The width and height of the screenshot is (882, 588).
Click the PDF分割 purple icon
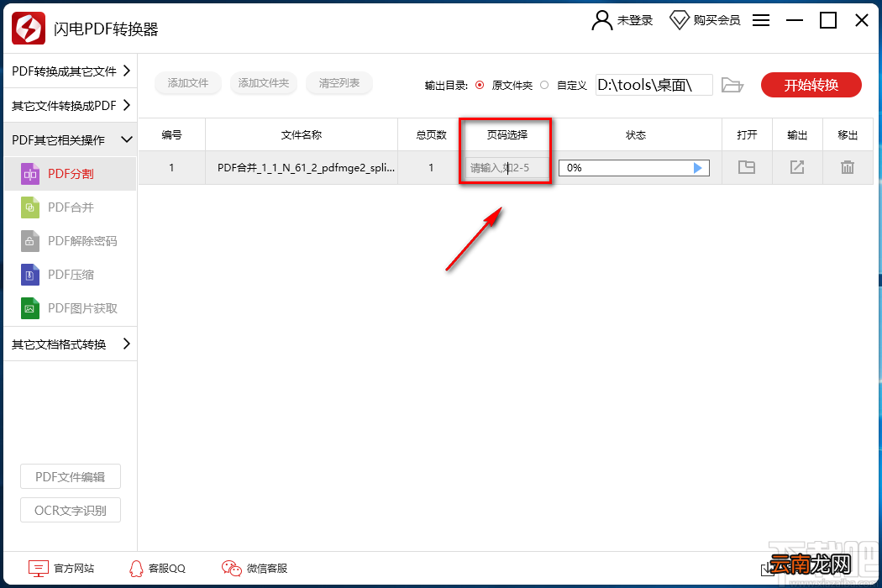30,174
